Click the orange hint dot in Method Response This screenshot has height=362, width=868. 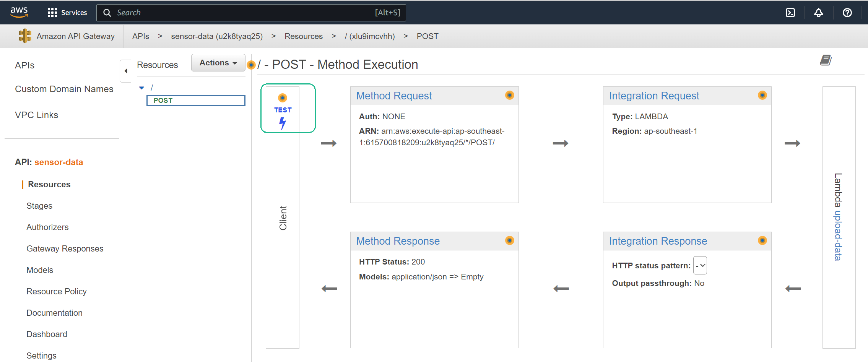click(x=509, y=240)
